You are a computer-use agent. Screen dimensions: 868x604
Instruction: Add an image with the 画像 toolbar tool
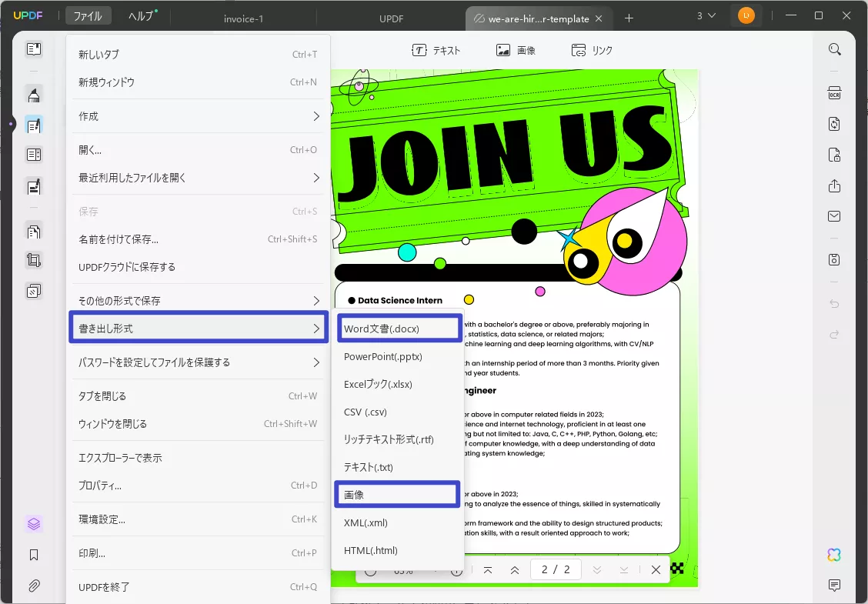pos(516,50)
